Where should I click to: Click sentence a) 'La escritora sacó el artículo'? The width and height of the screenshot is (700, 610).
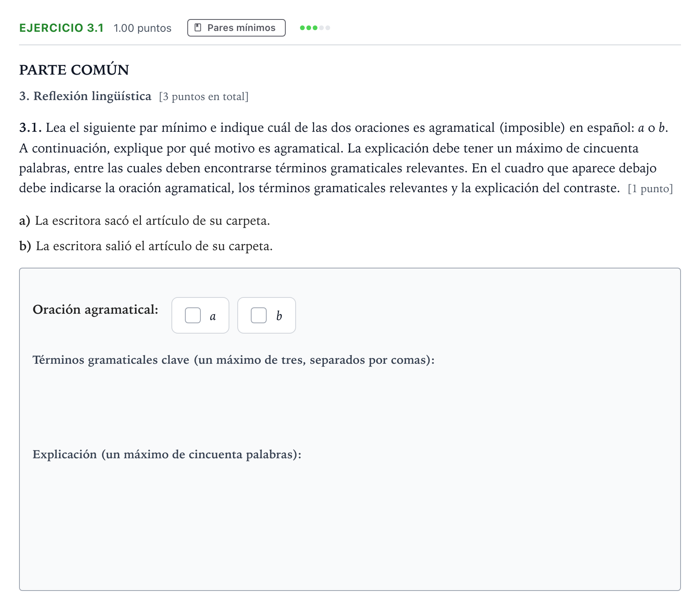pos(144,221)
